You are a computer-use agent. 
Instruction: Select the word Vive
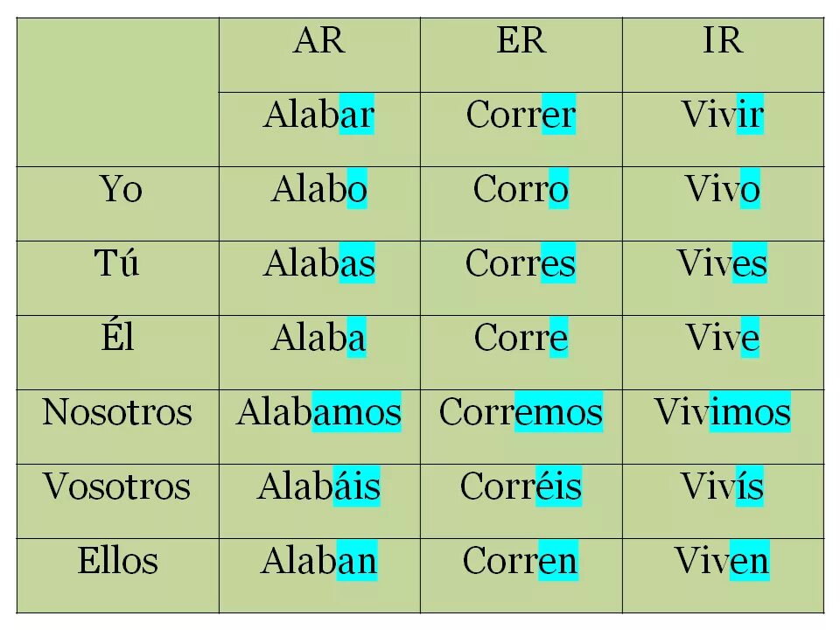pyautogui.click(x=724, y=337)
